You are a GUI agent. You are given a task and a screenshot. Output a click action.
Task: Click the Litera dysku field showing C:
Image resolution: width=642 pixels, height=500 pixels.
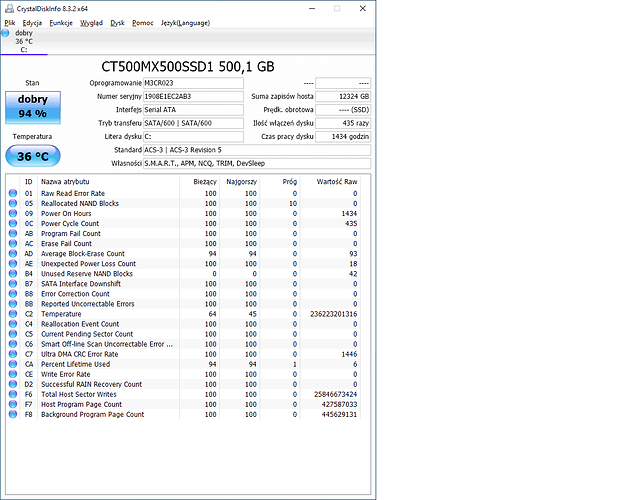pos(193,136)
